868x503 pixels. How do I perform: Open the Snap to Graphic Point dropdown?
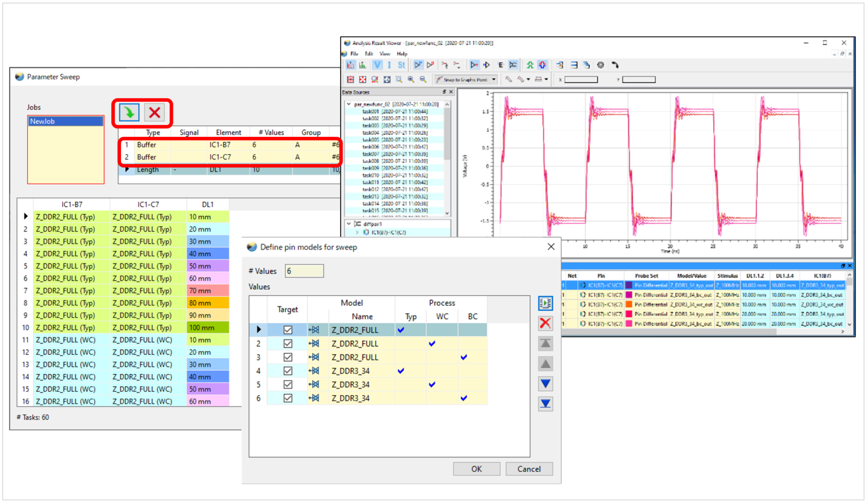tap(493, 79)
